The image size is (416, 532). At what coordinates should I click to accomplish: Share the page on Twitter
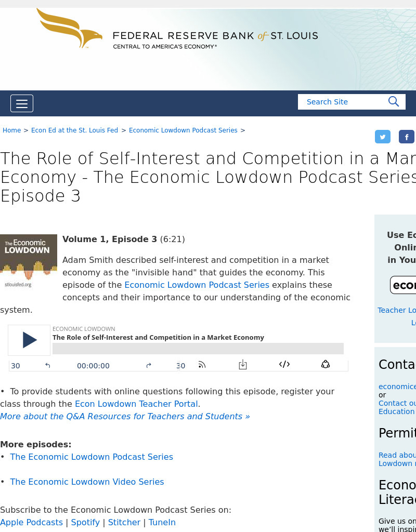coord(383,137)
